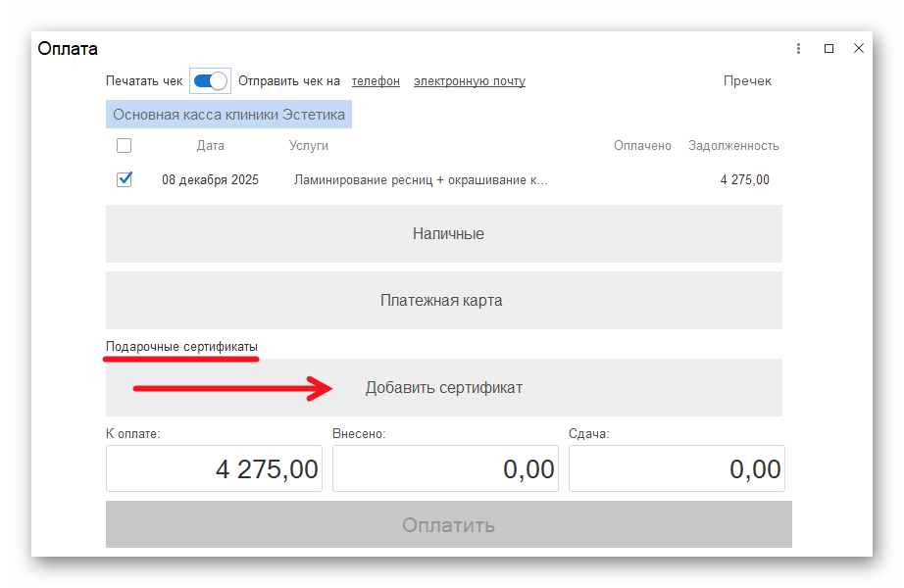The height and width of the screenshot is (588, 904).
Task: Select the "Сдача" field
Action: [677, 468]
